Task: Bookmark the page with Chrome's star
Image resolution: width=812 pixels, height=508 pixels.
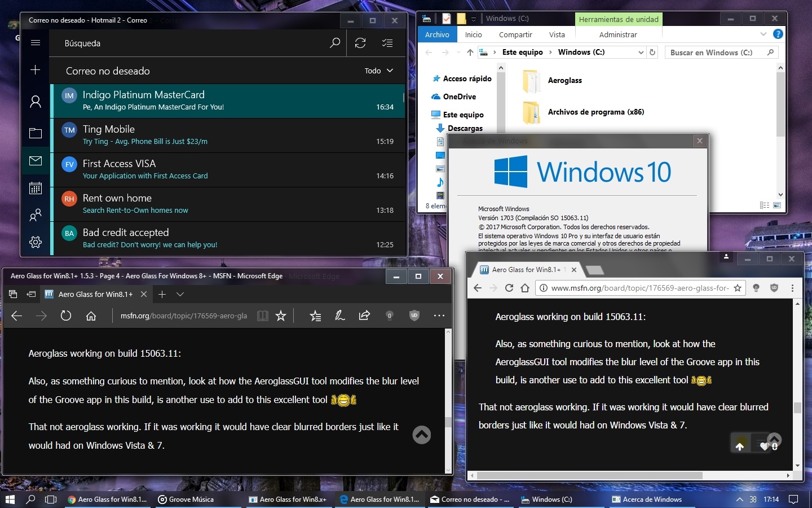Action: pos(738,288)
